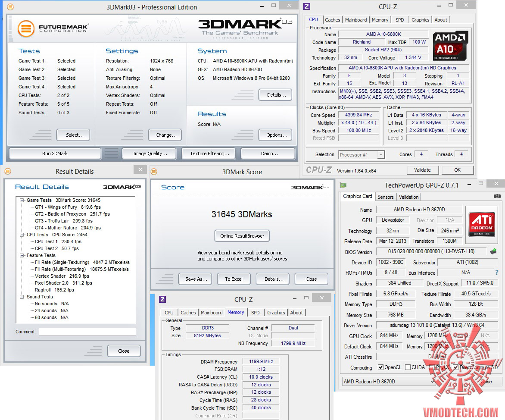Screen dimensions: 505x420
Task: Click the Online ResultBrowser button
Action: [242, 236]
